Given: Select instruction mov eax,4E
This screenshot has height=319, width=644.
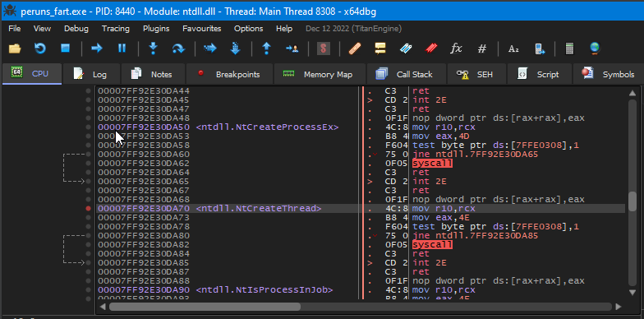Looking at the screenshot, I should (439, 217).
